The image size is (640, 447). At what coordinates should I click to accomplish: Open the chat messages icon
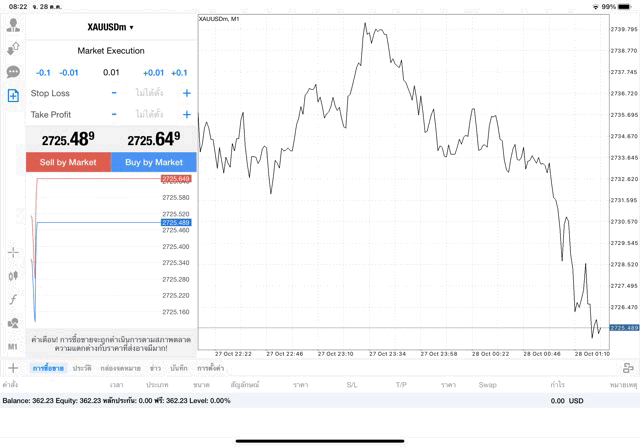pos(13,72)
